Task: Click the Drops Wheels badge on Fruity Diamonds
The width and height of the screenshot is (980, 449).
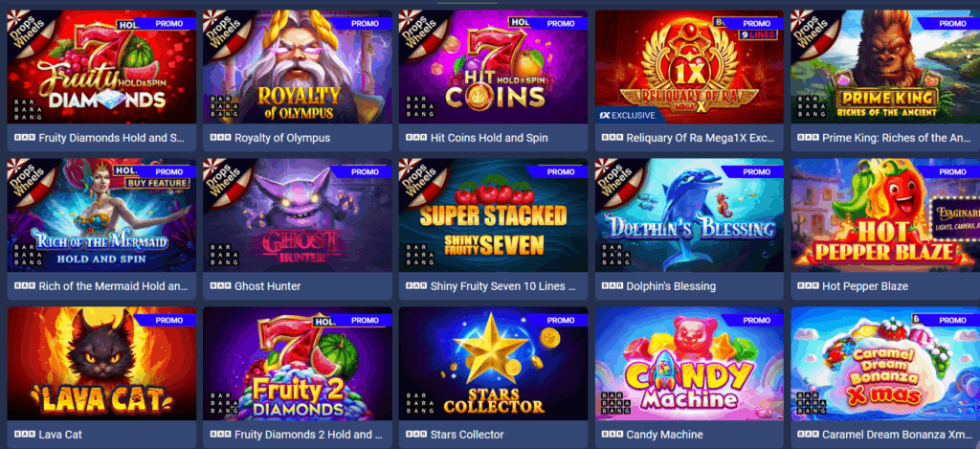Action: pos(25,30)
